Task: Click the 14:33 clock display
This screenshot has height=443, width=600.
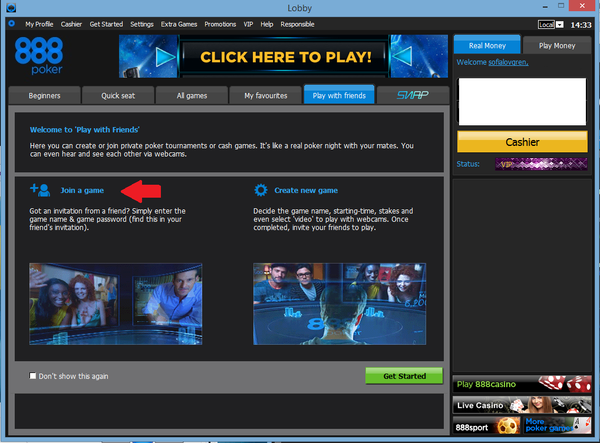Action: coord(581,25)
